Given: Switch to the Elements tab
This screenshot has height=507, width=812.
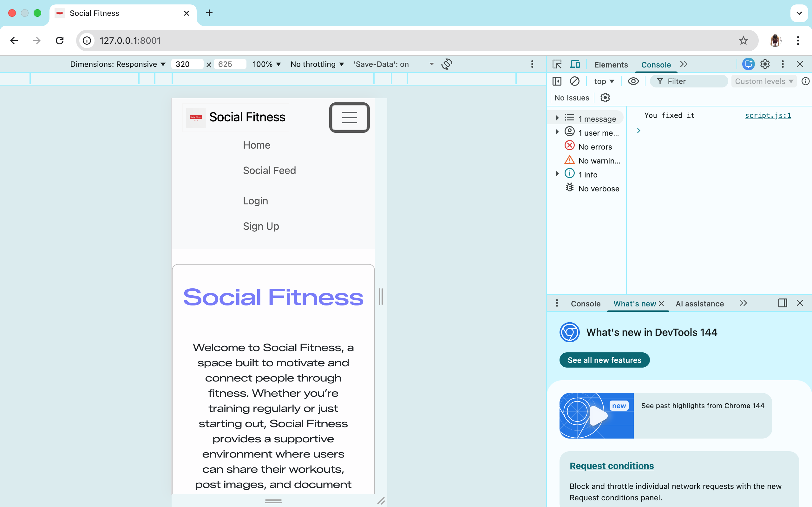Looking at the screenshot, I should pos(611,64).
